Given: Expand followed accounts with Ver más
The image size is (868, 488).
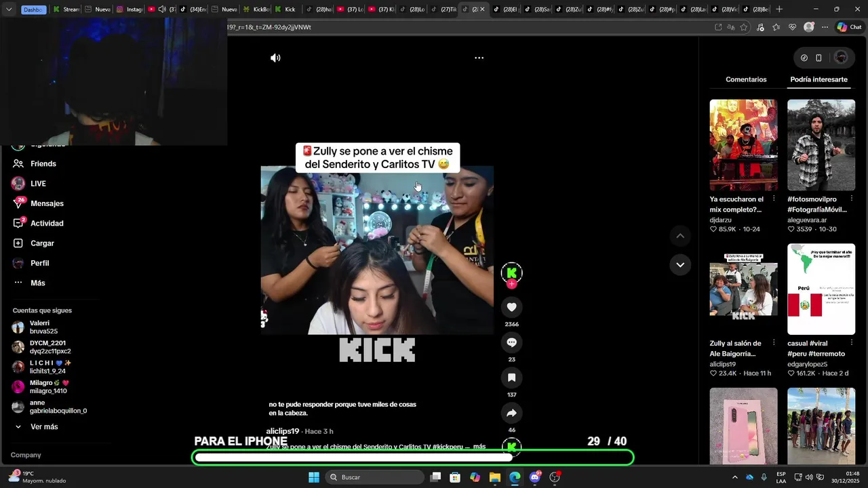Looking at the screenshot, I should (x=44, y=427).
